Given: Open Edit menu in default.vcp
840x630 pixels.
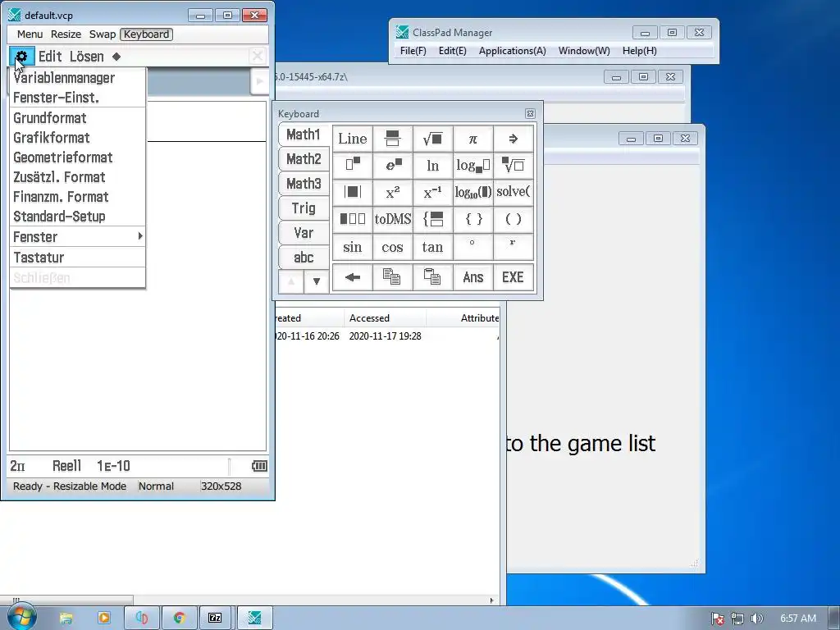Looking at the screenshot, I should tap(50, 57).
